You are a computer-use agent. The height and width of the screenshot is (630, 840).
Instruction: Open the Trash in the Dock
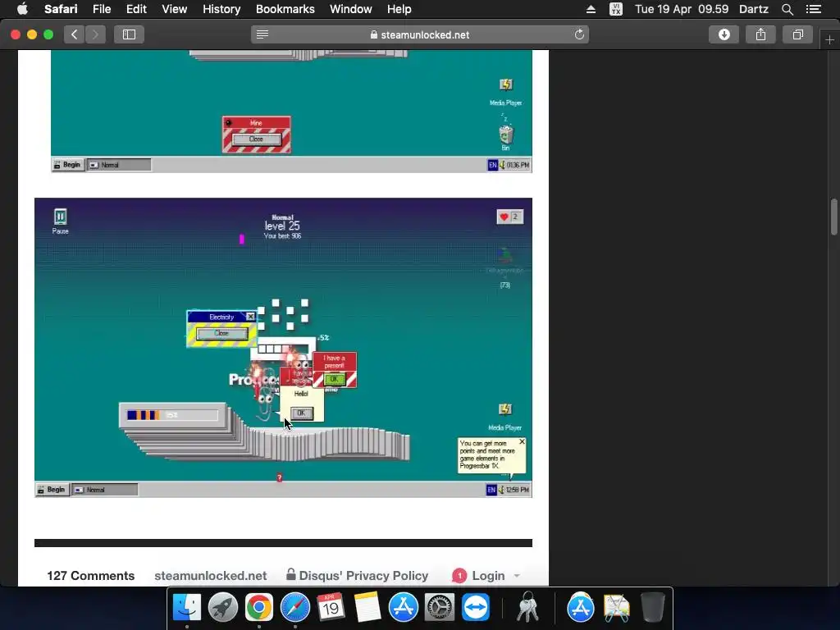click(x=652, y=608)
